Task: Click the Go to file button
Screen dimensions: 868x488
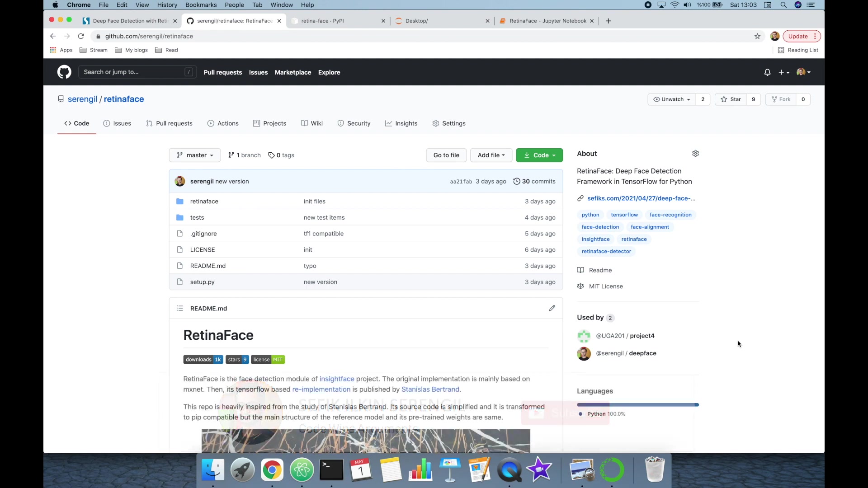Action: [x=446, y=155]
